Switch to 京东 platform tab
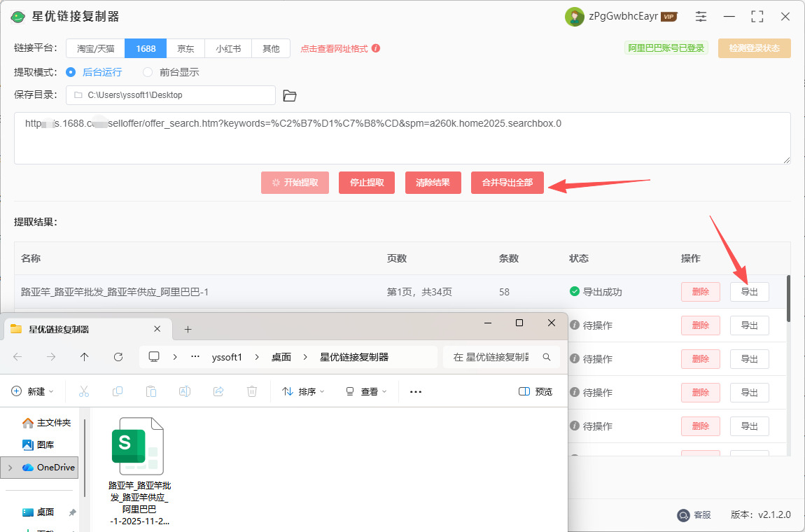 (x=185, y=49)
